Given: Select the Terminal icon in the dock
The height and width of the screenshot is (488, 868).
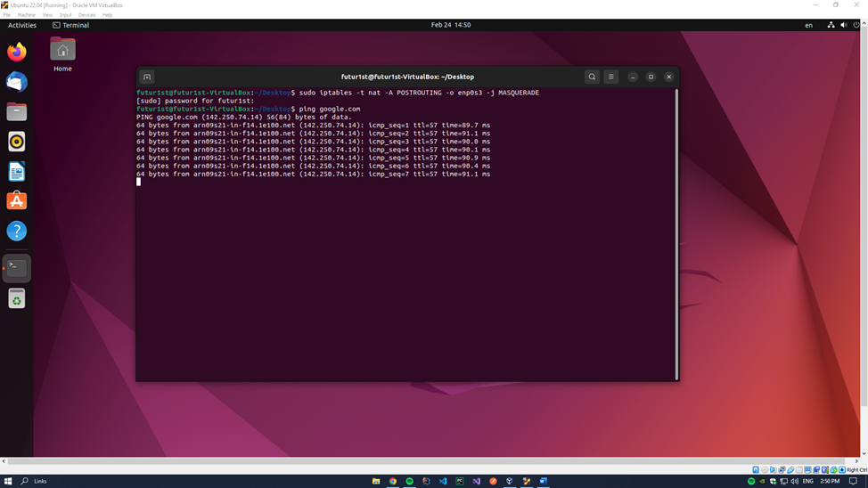Looking at the screenshot, I should pyautogui.click(x=17, y=268).
